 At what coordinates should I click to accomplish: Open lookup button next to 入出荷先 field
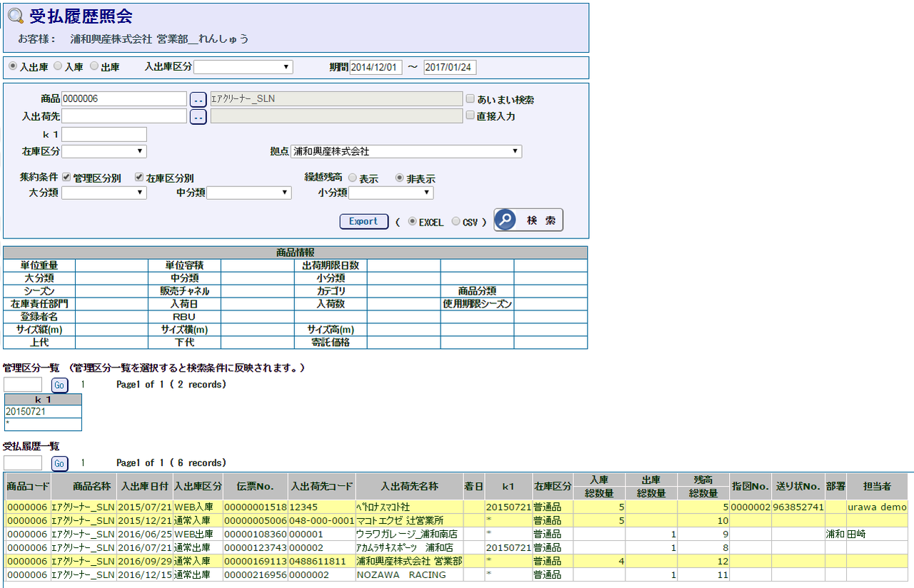[198, 116]
